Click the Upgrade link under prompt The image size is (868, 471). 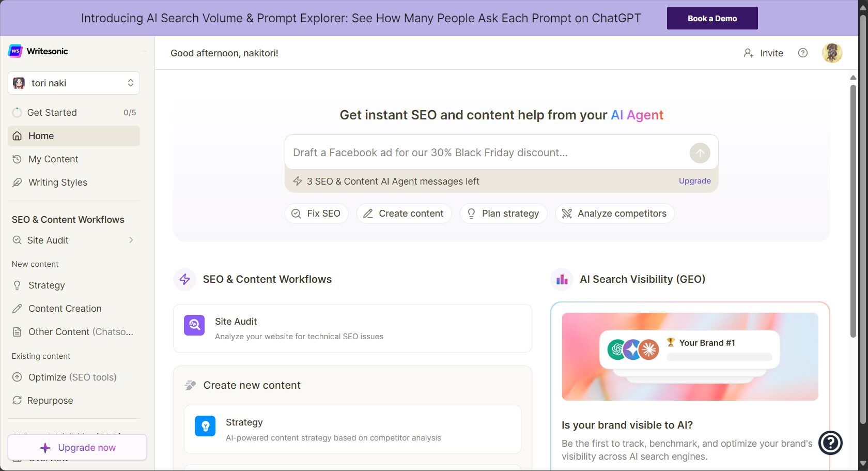pos(694,181)
